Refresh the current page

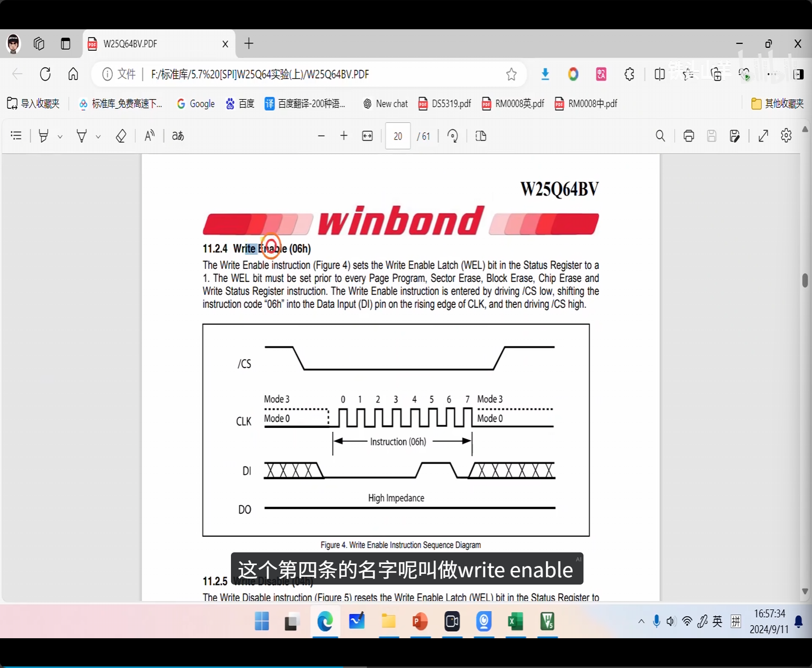(45, 74)
